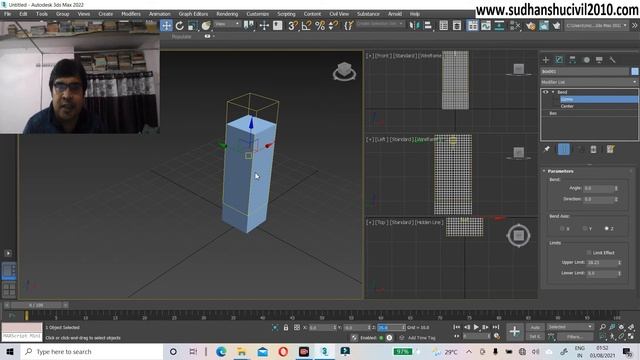This screenshot has width=640, height=360.
Task: Click object color swatch beside name
Action: pyautogui.click(x=635, y=71)
